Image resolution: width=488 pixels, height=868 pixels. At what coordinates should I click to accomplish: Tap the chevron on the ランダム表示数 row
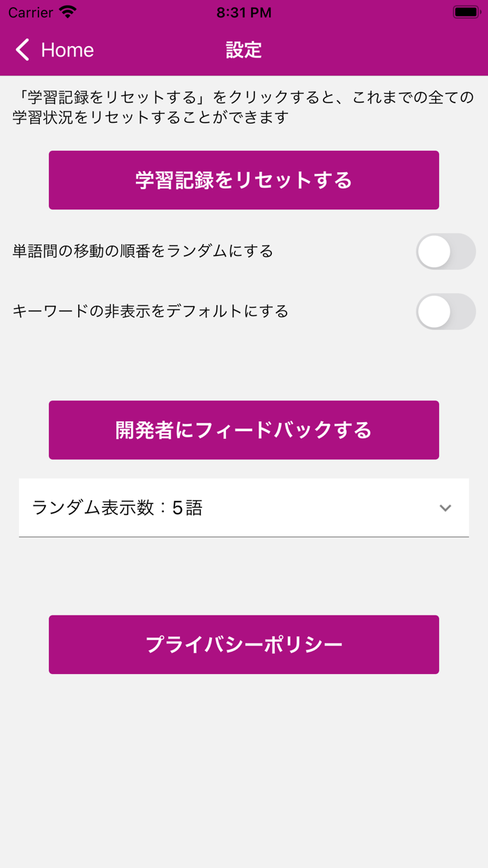(x=447, y=509)
